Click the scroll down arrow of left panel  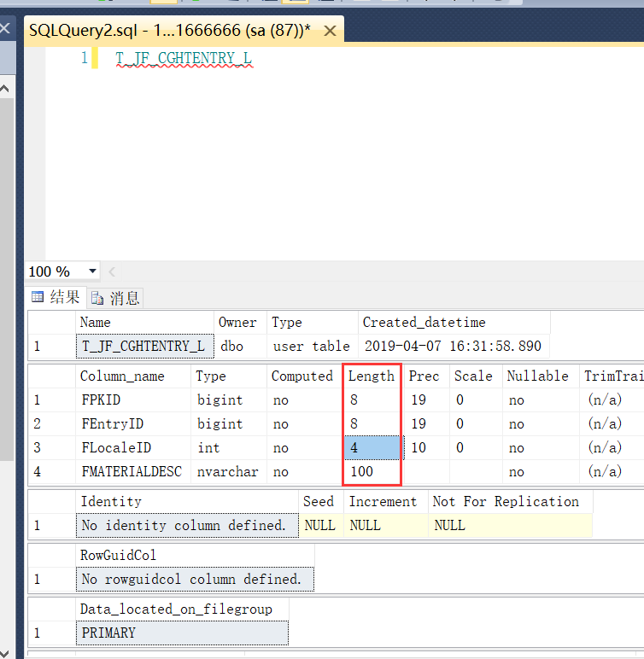pyautogui.click(x=4, y=653)
